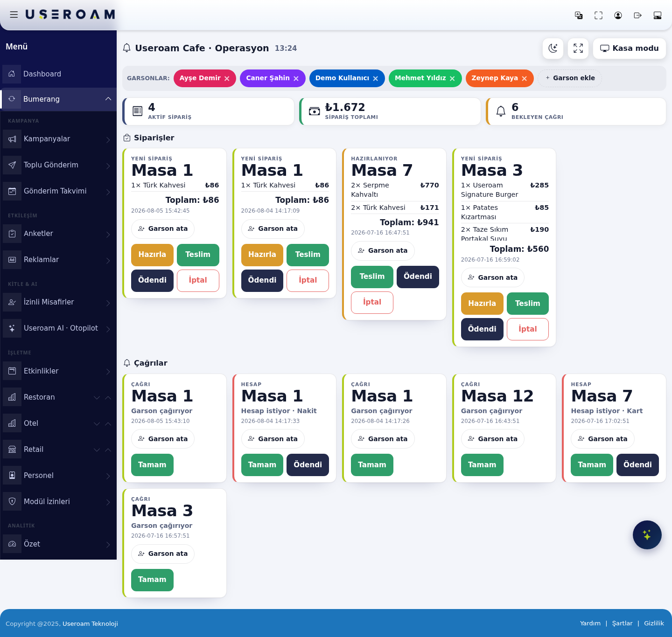Viewport: 672px width, 637px height.
Task: Open the floating AI sparkle assistant button
Action: tap(647, 535)
